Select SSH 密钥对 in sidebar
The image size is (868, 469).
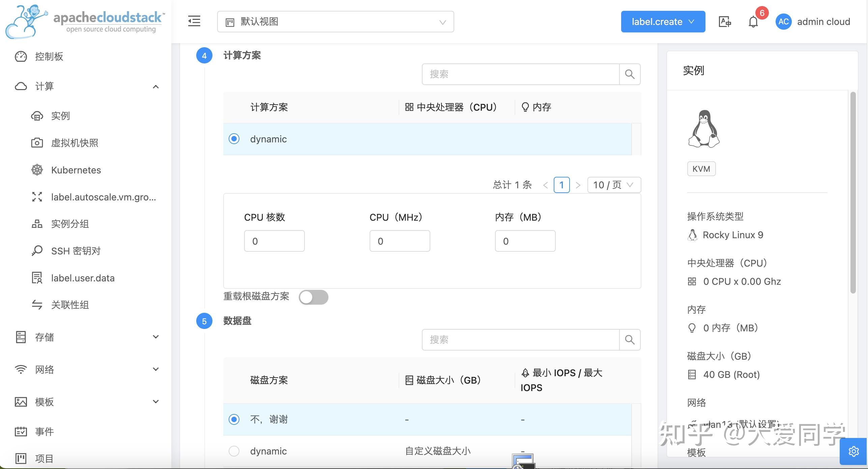pyautogui.click(x=76, y=251)
